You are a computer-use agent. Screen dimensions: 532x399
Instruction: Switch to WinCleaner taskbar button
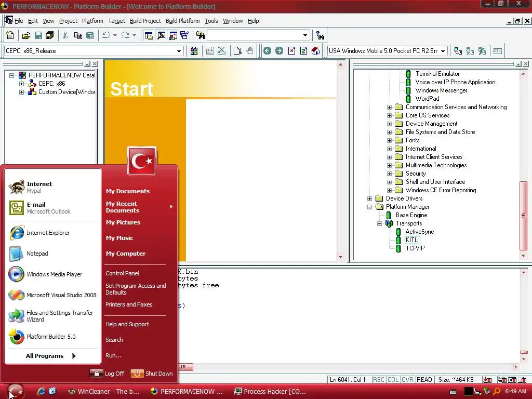point(104,392)
